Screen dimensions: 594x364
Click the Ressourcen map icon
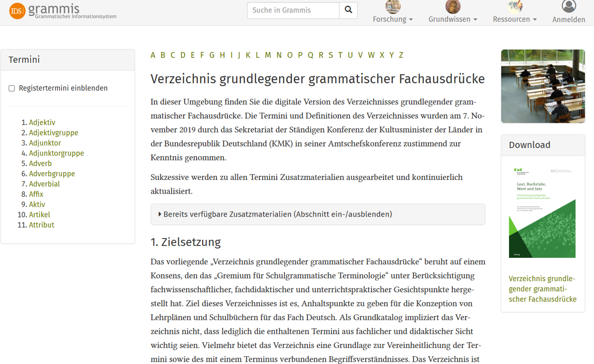pyautogui.click(x=514, y=6)
